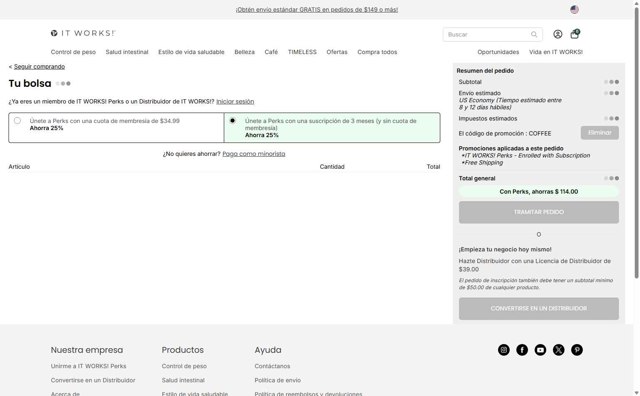Open the Compra todos menu

tap(377, 52)
